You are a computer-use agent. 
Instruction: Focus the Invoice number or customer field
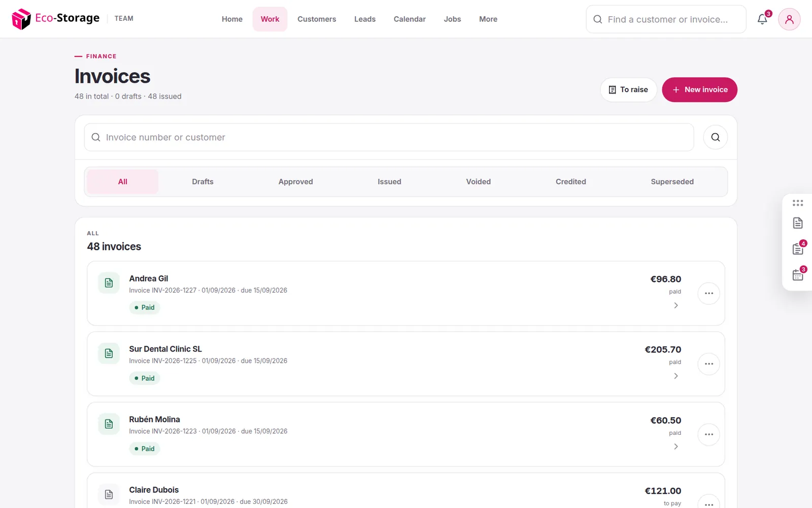(x=389, y=137)
